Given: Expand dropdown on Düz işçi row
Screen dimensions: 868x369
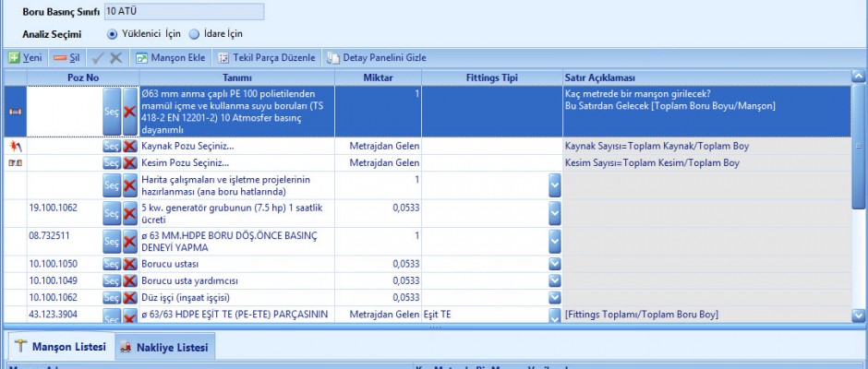Looking at the screenshot, I should [554, 298].
